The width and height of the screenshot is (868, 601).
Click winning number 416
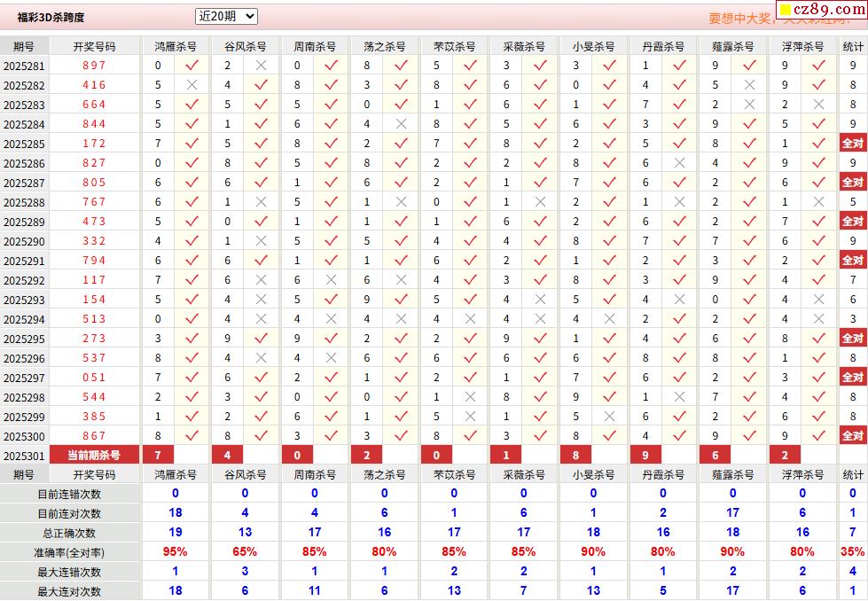(94, 85)
